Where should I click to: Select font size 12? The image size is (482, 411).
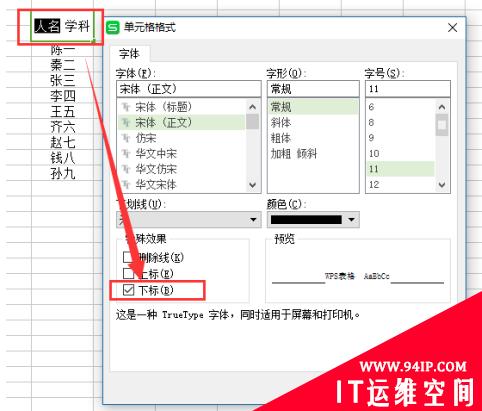[400, 184]
